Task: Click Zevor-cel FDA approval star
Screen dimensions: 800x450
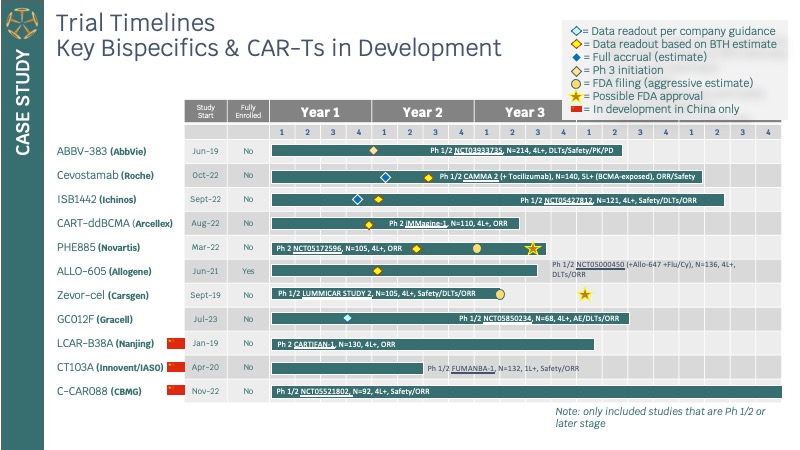Action: click(x=585, y=294)
